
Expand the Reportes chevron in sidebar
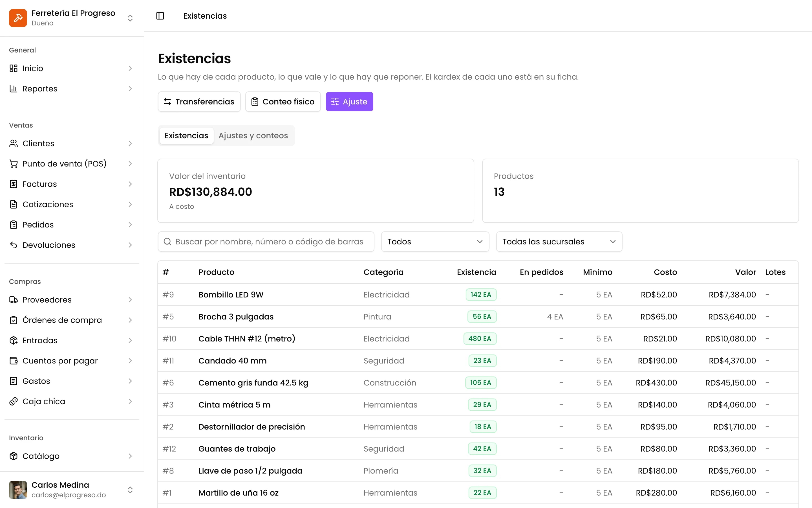coord(130,89)
